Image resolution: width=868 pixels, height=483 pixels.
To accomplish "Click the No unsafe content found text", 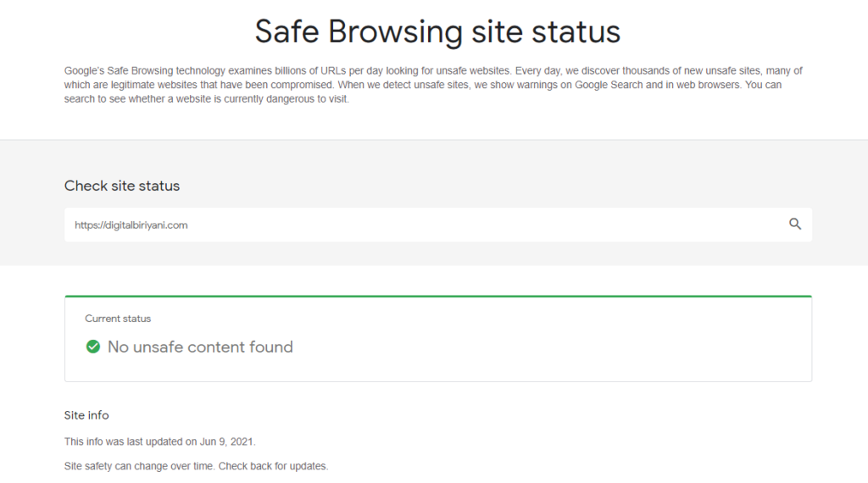I will click(200, 347).
